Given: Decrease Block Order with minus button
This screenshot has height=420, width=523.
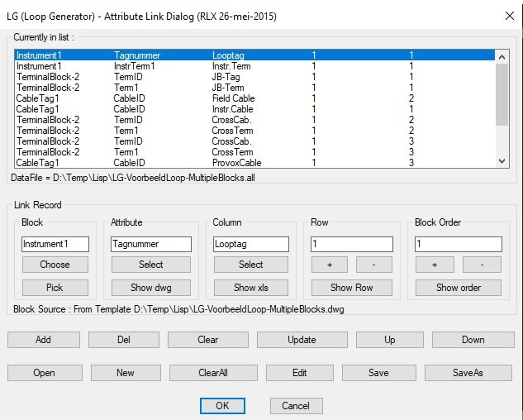Looking at the screenshot, I should coord(483,265).
